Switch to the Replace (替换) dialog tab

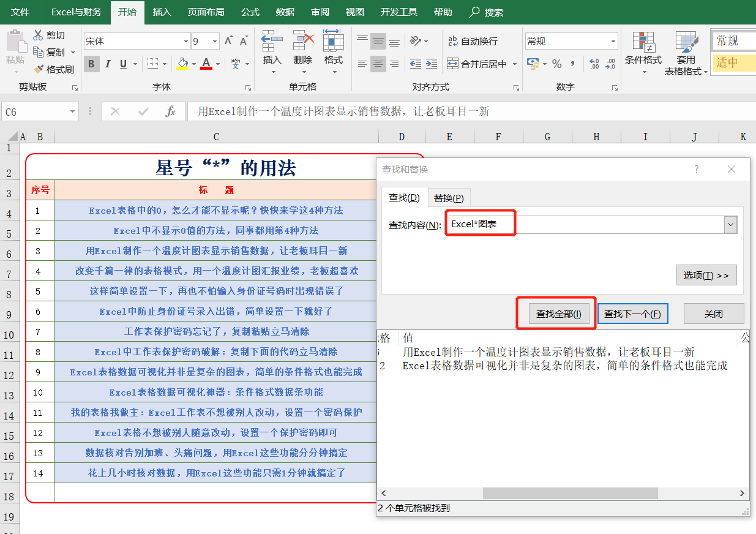click(x=449, y=198)
